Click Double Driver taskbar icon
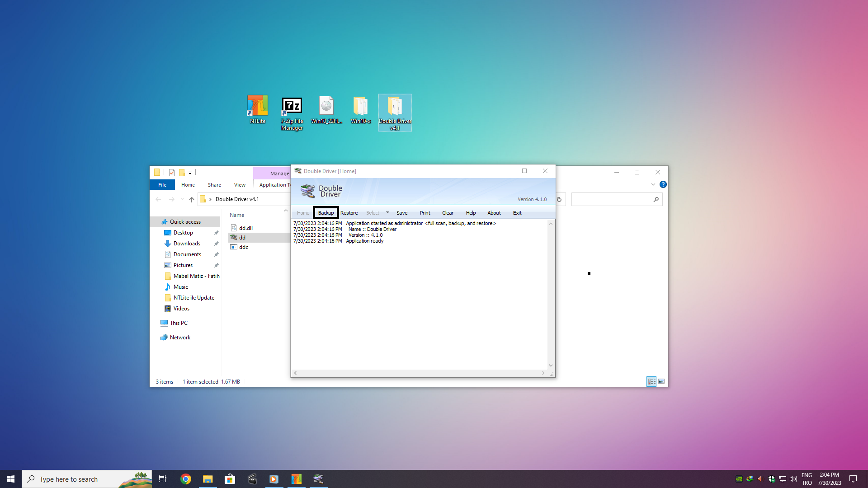The height and width of the screenshot is (488, 868). (x=318, y=479)
